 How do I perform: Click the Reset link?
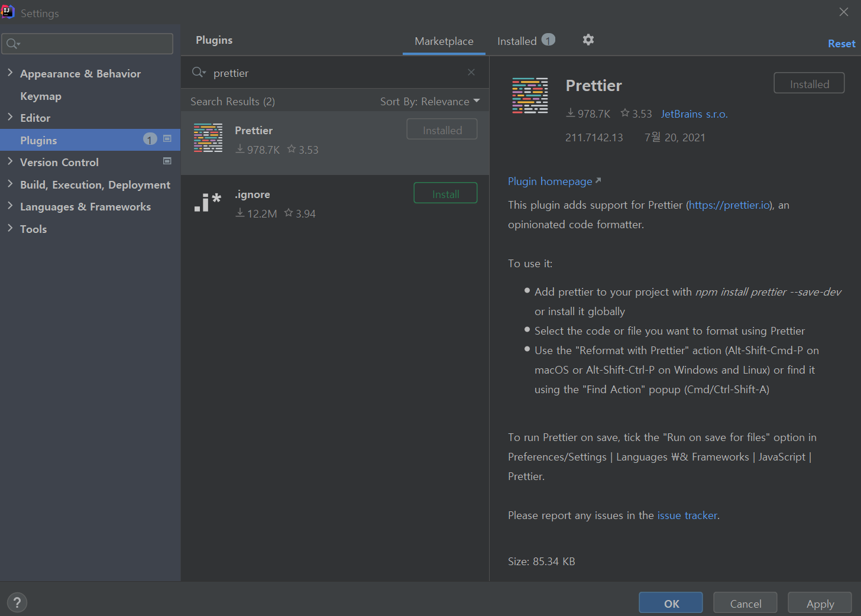pos(841,43)
